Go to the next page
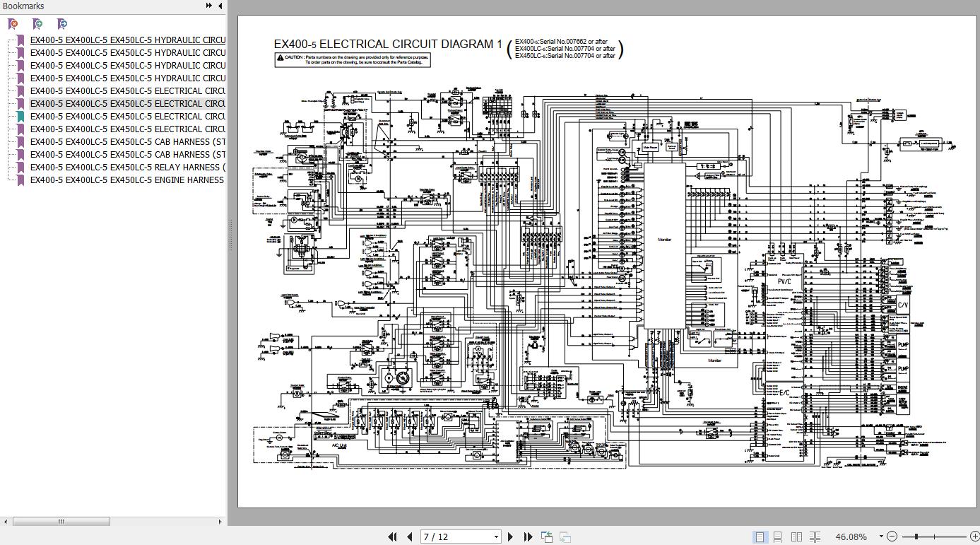This screenshot has height=545, width=980. [x=511, y=537]
